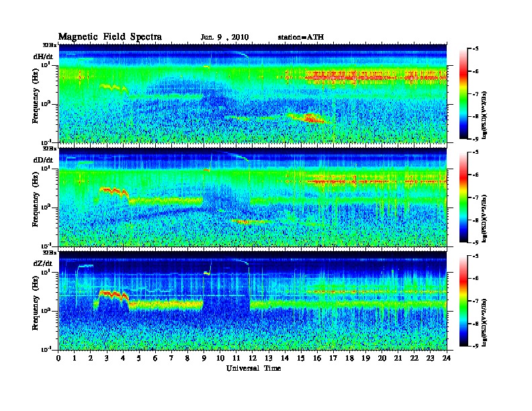The height and width of the screenshot is (411, 532).
Task: Click hour "15" on the Universal Time axis
Action: pos(301,359)
